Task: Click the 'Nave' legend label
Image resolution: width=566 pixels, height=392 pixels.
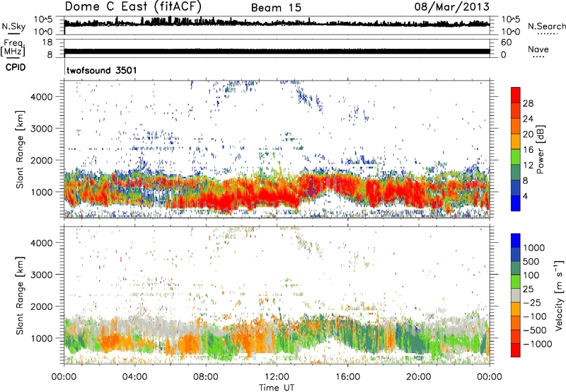Action: (x=538, y=49)
